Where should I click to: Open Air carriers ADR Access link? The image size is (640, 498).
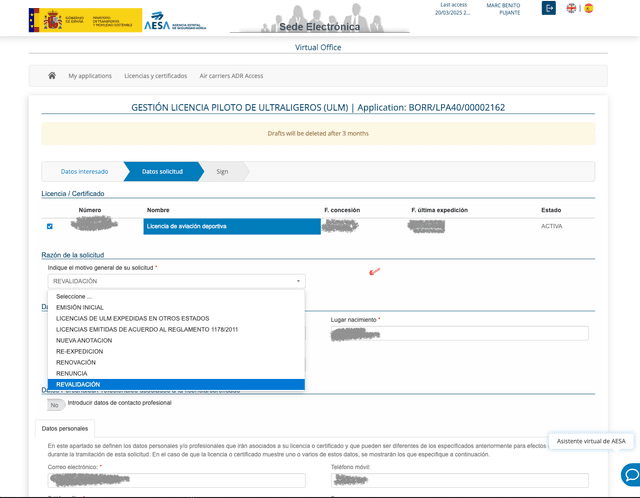[x=231, y=76]
